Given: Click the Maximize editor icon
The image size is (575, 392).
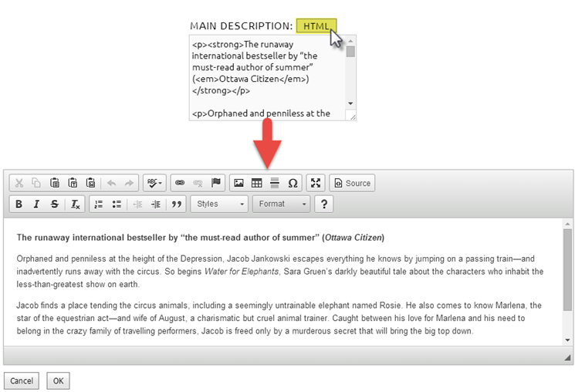Looking at the screenshot, I should (x=316, y=183).
